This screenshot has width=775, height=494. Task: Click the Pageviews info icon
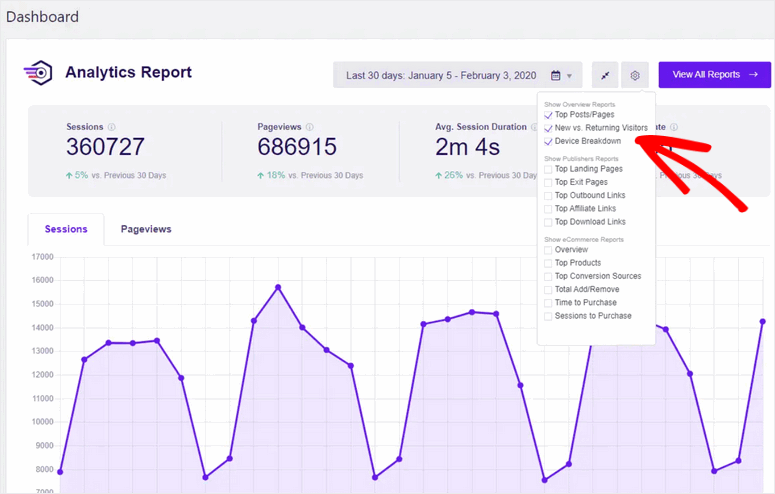click(x=309, y=127)
